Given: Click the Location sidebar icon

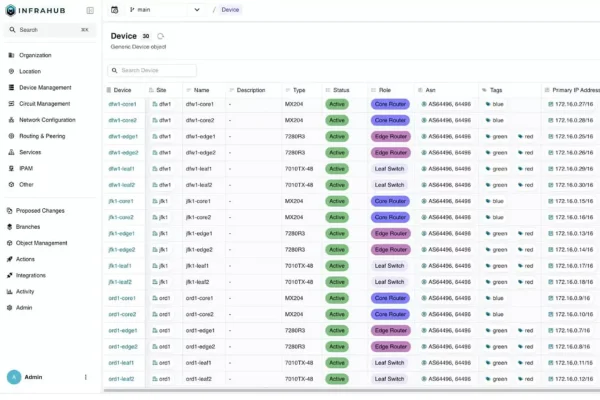Looking at the screenshot, I should (11, 71).
